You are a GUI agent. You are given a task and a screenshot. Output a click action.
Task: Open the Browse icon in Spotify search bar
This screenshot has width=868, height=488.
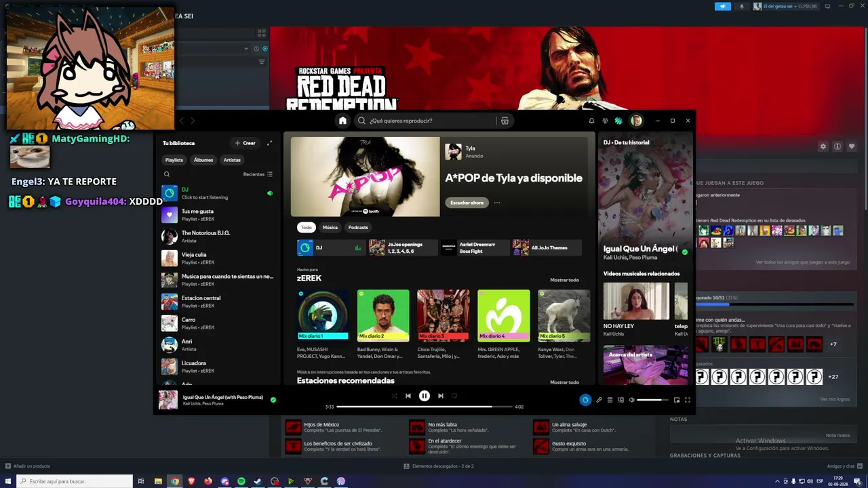pyautogui.click(x=505, y=121)
